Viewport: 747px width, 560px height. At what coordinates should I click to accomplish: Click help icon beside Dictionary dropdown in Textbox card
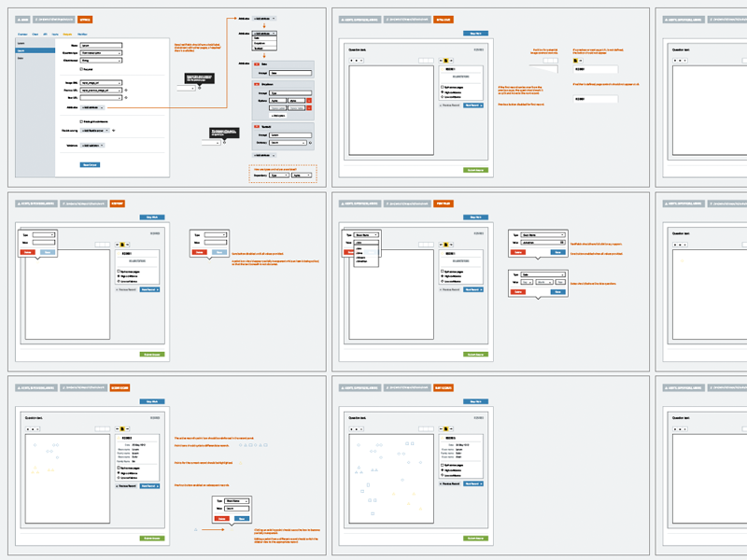(310, 143)
